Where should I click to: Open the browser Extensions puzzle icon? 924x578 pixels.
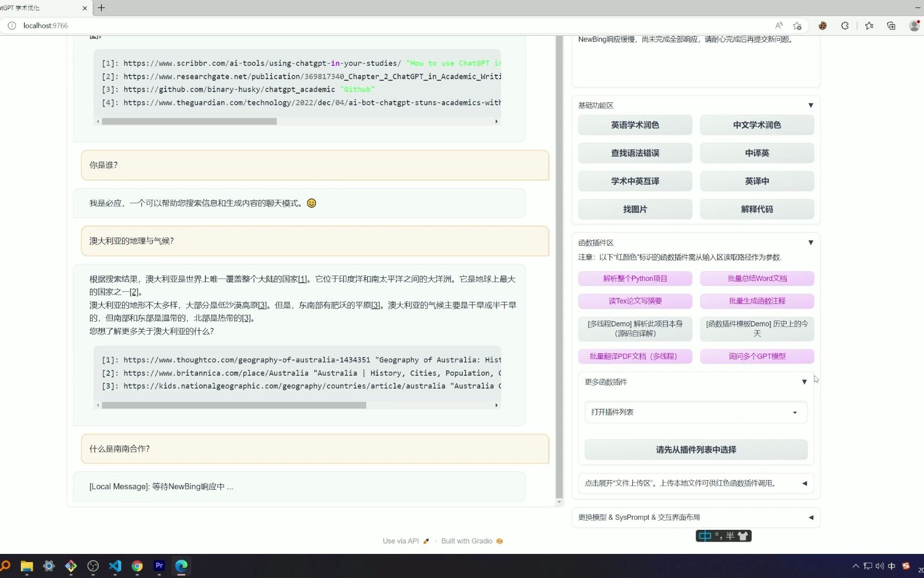[845, 26]
